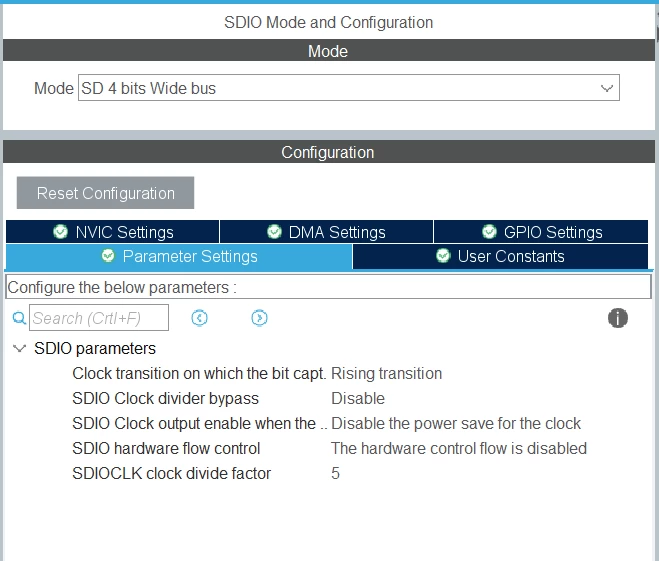Click the clock divide factor value 5
659x561 pixels.
pos(335,473)
